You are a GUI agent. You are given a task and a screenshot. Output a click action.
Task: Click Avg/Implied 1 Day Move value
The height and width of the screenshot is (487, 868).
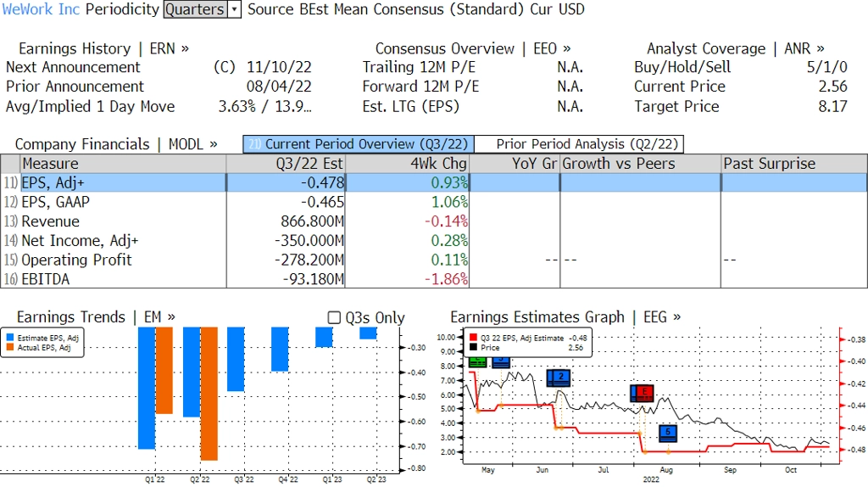264,106
